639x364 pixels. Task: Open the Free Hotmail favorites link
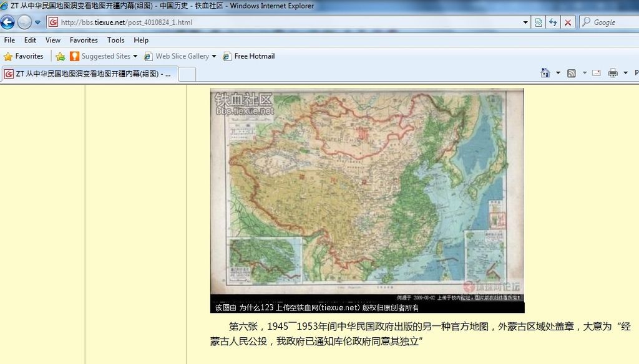[255, 56]
